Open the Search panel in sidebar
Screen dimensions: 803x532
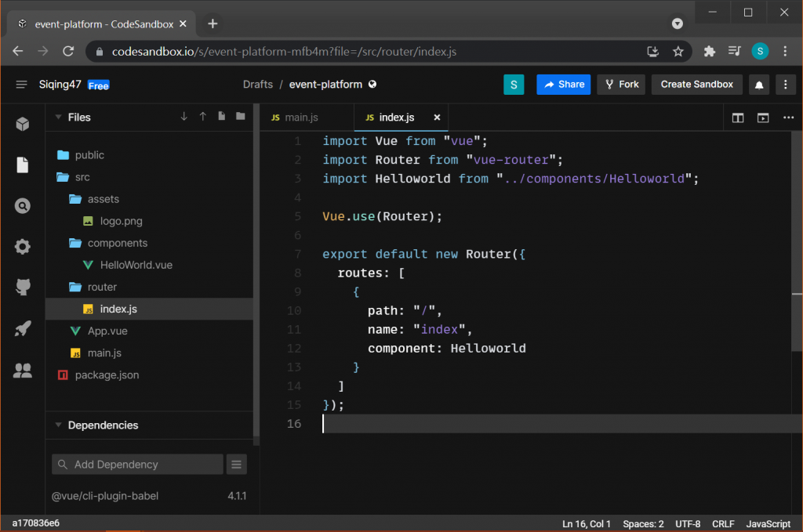(x=23, y=205)
